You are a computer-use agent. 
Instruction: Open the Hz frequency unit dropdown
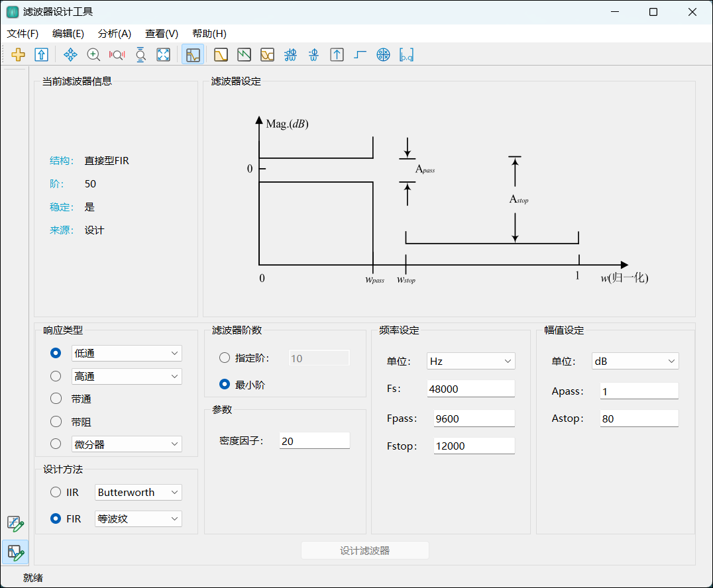click(470, 361)
